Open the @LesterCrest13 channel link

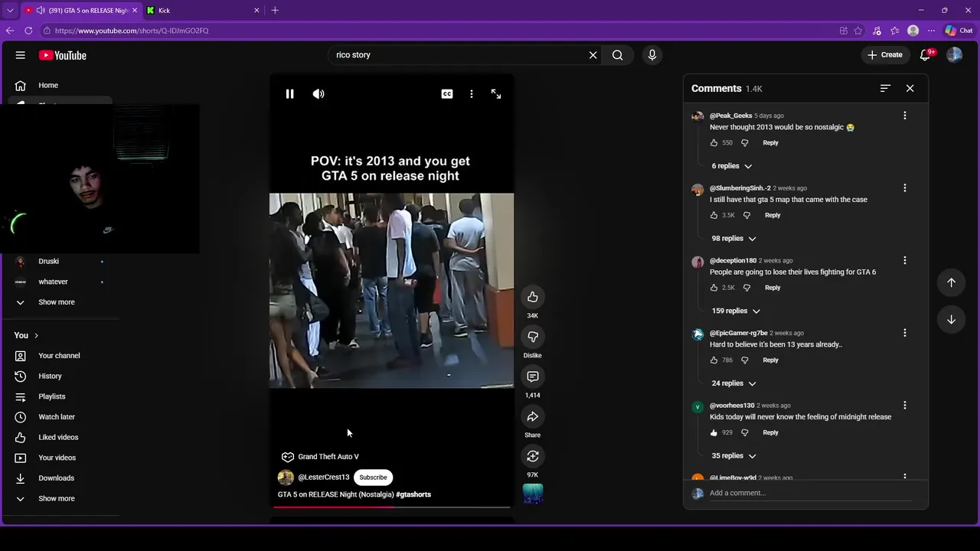click(323, 478)
